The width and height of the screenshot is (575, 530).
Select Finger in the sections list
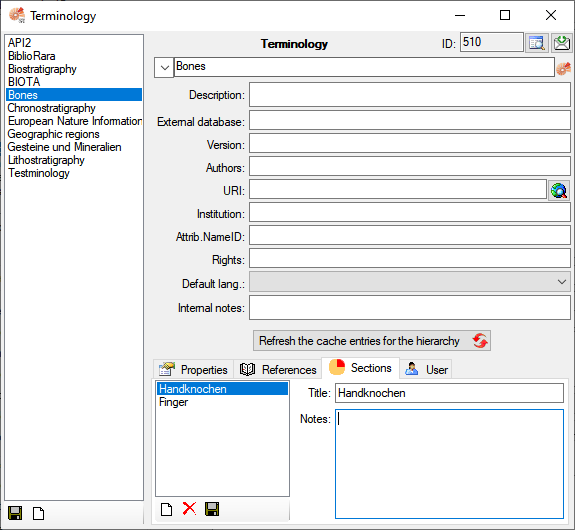(x=173, y=402)
